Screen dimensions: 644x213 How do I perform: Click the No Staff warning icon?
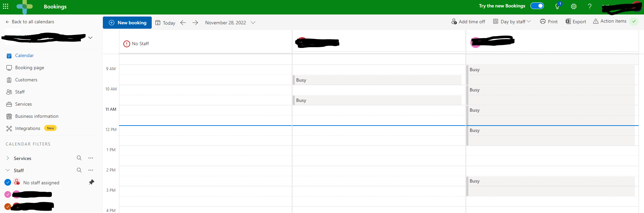(127, 44)
